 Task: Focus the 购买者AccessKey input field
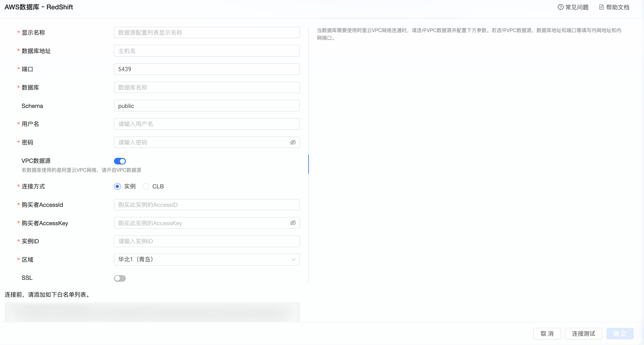[x=207, y=223]
